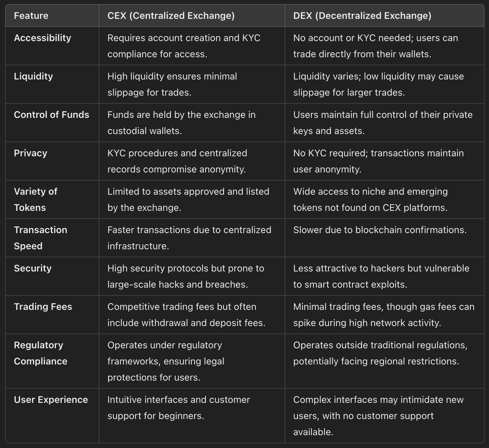
Task: Select the Privacy row label
Action: [30, 153]
